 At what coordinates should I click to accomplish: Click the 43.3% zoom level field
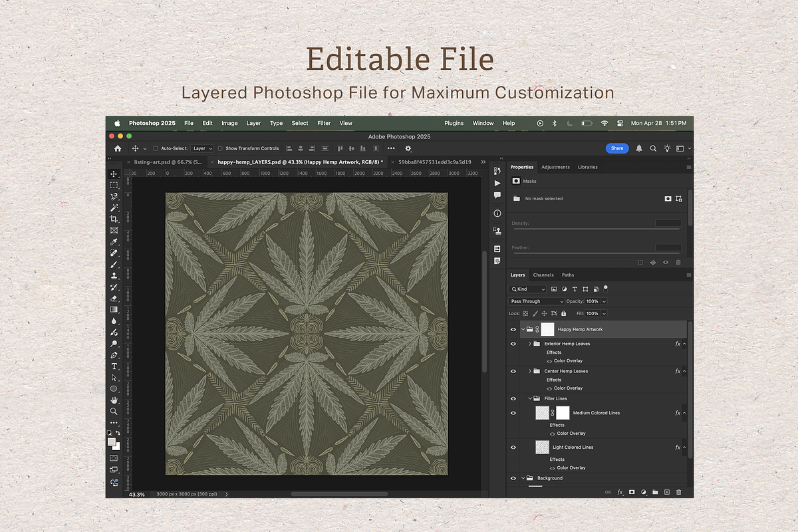click(136, 495)
